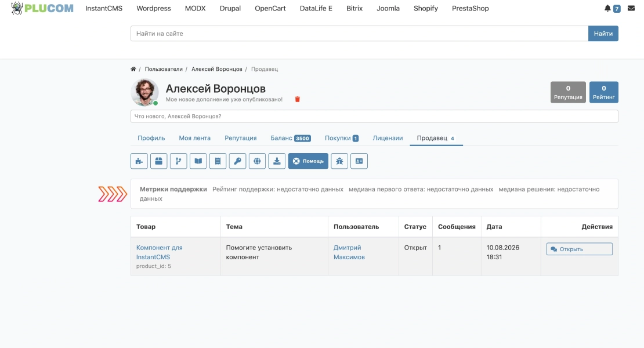Viewport: 644px width, 348px height.
Task: Focus the Что нового status input field
Action: tap(374, 116)
